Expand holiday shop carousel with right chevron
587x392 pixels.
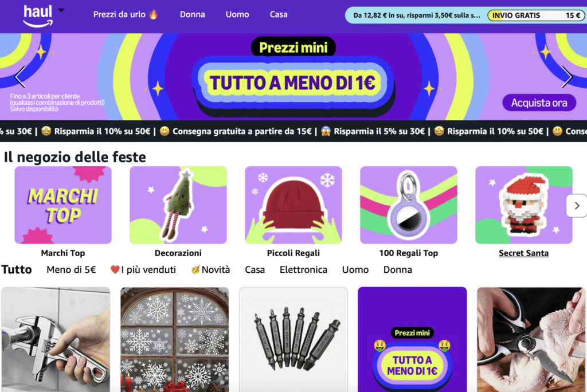[x=577, y=206]
